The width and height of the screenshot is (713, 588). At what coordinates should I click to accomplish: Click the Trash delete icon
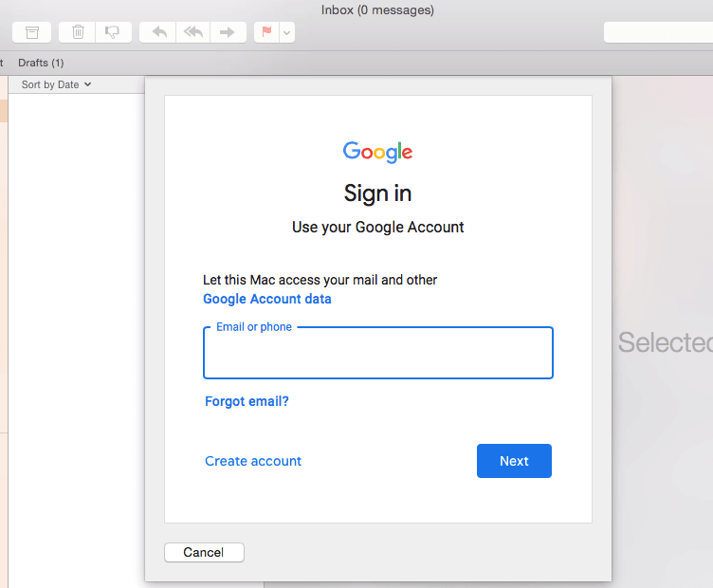coord(78,32)
